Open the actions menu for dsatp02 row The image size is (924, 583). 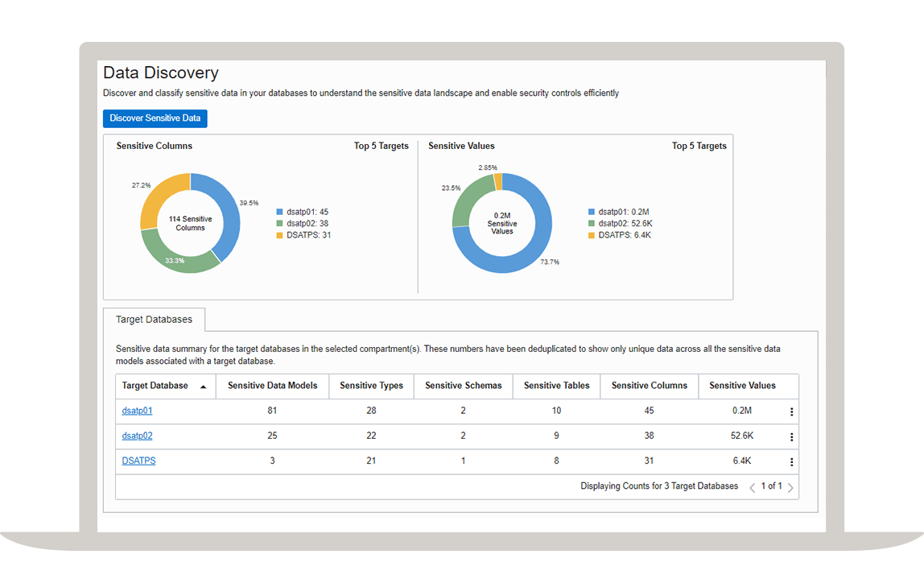pos(791,436)
